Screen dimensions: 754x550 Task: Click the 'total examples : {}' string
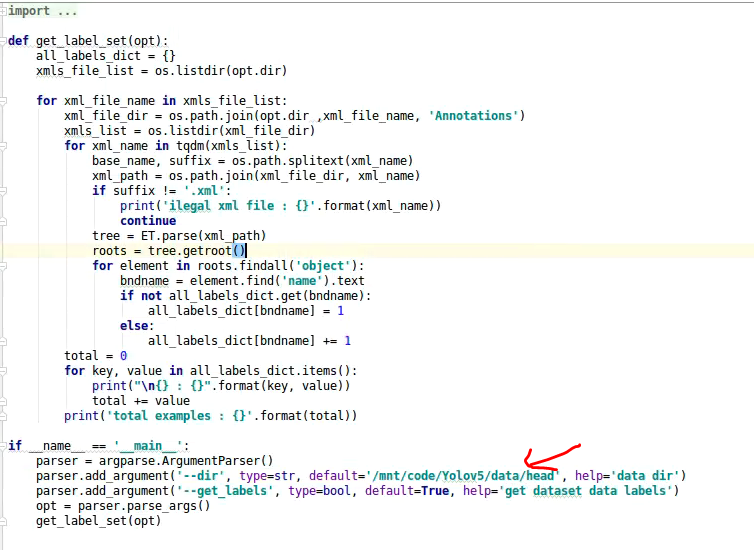(179, 416)
